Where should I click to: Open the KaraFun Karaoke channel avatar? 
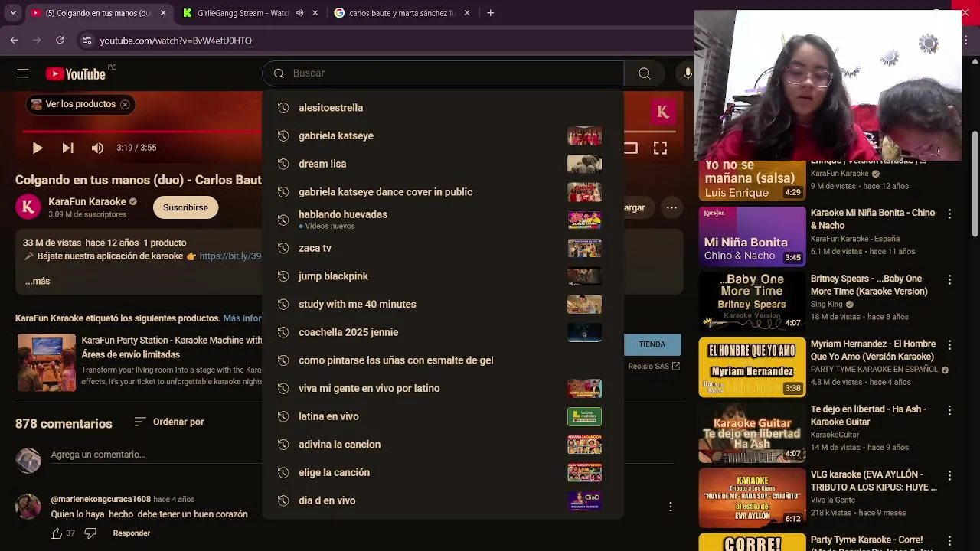pyautogui.click(x=28, y=207)
